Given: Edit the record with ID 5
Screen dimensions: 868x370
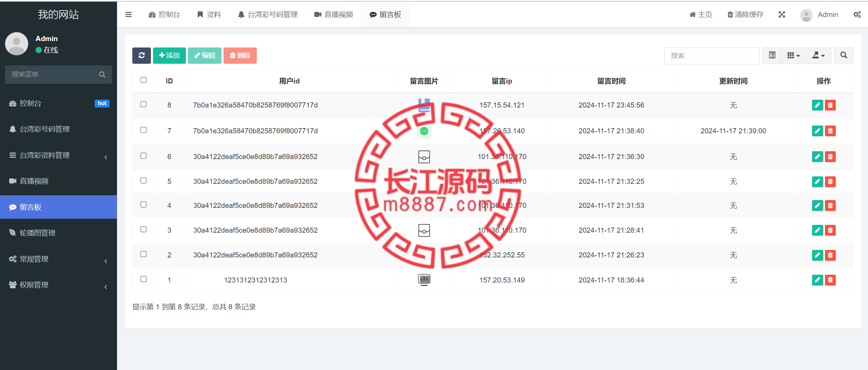Looking at the screenshot, I should coord(817,181).
